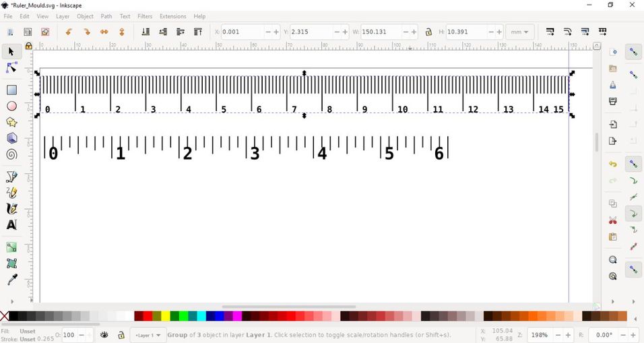
Task: Expand hidden tools below dropper
Action: pyautogui.click(x=11, y=301)
